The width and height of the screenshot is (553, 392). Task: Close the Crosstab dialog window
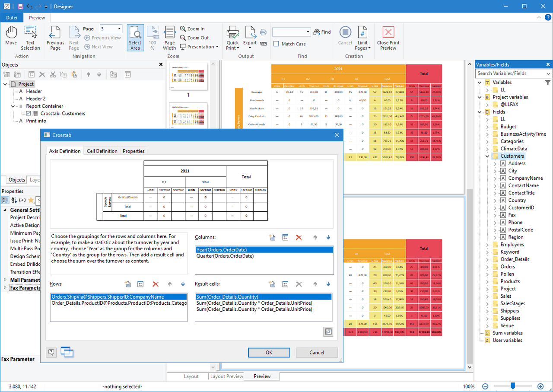click(337, 135)
